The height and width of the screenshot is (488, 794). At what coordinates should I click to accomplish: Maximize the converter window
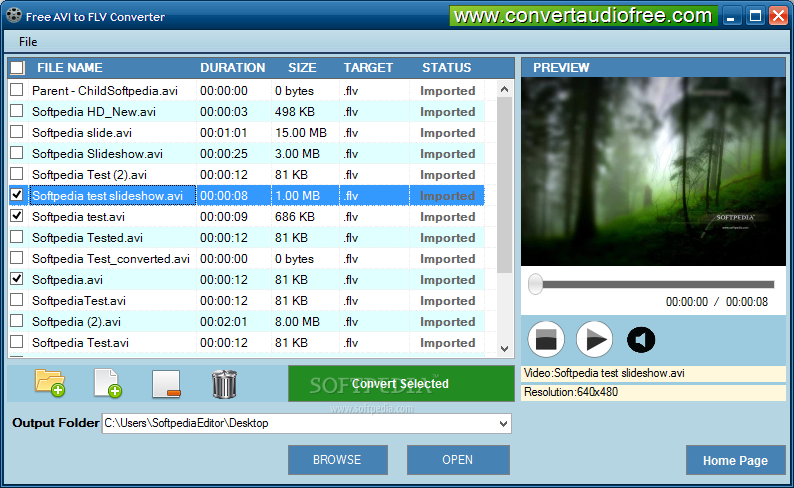point(755,16)
